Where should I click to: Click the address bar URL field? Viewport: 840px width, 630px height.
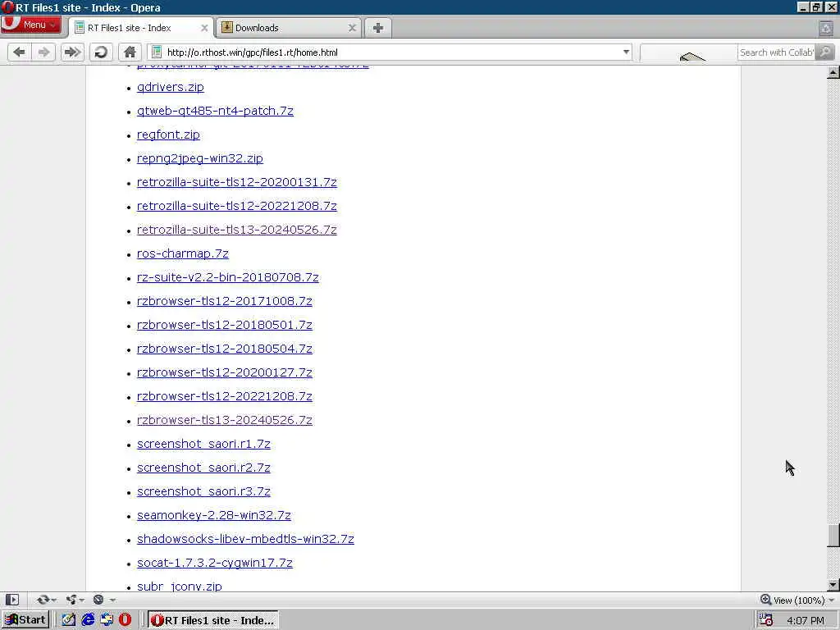(x=391, y=52)
